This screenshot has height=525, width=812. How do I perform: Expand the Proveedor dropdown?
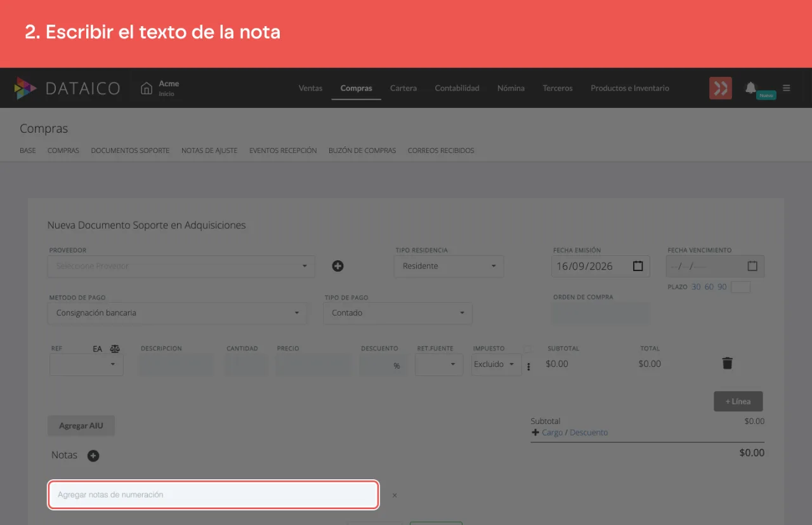[x=181, y=266]
